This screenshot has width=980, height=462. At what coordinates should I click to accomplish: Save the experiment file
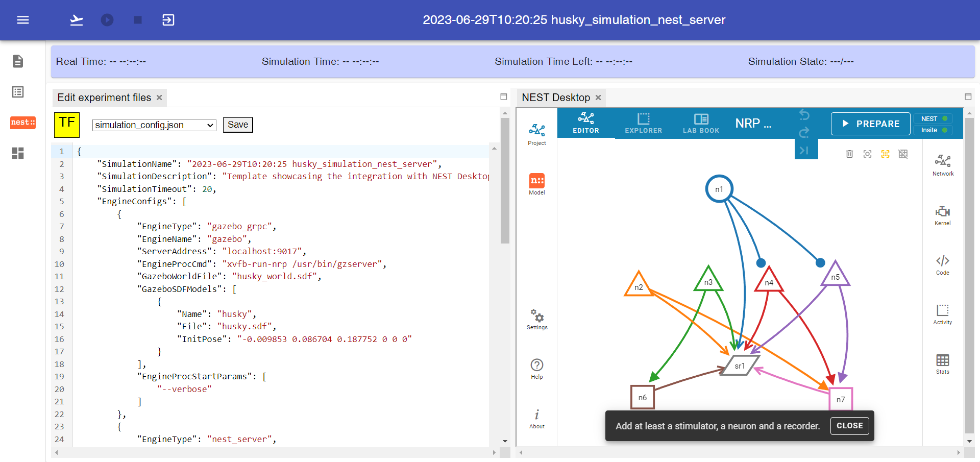[238, 125]
